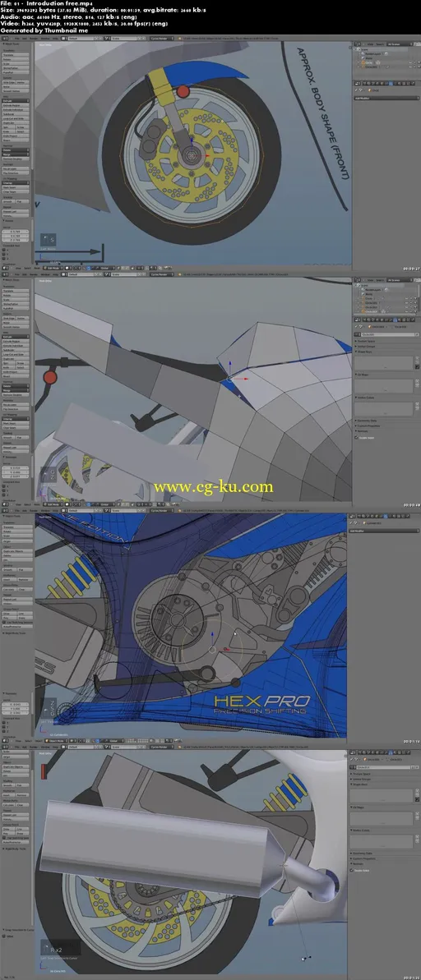Click Duplicate Objects in HEX PRO frame tool shelf
This screenshot has height=980, width=421.
point(17,551)
